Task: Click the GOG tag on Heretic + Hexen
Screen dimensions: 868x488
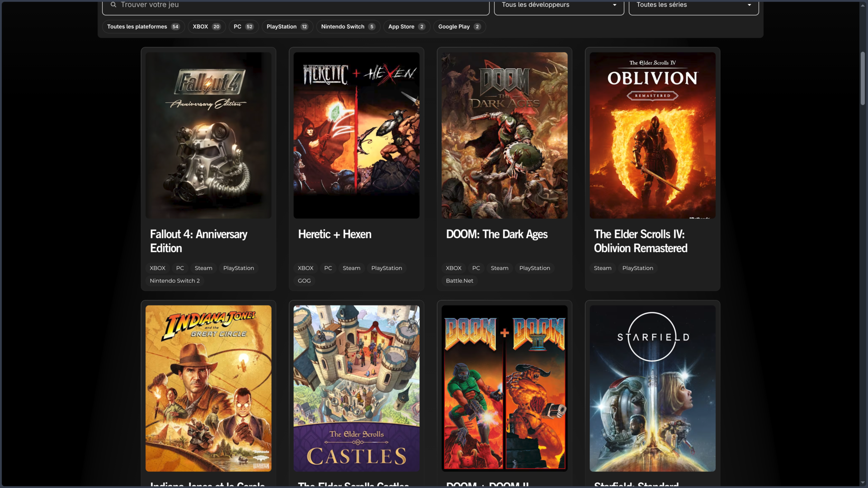Action: click(304, 281)
